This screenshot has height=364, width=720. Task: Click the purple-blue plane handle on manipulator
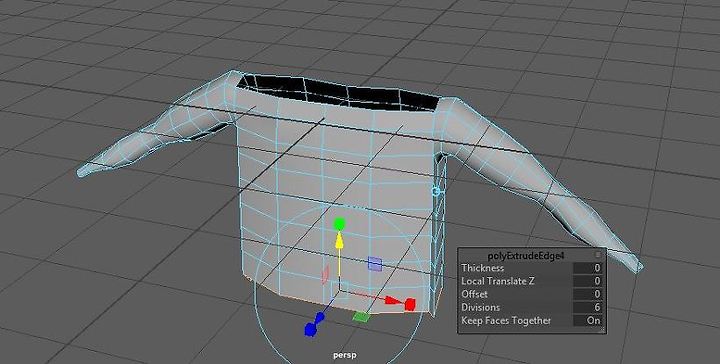[x=375, y=263]
